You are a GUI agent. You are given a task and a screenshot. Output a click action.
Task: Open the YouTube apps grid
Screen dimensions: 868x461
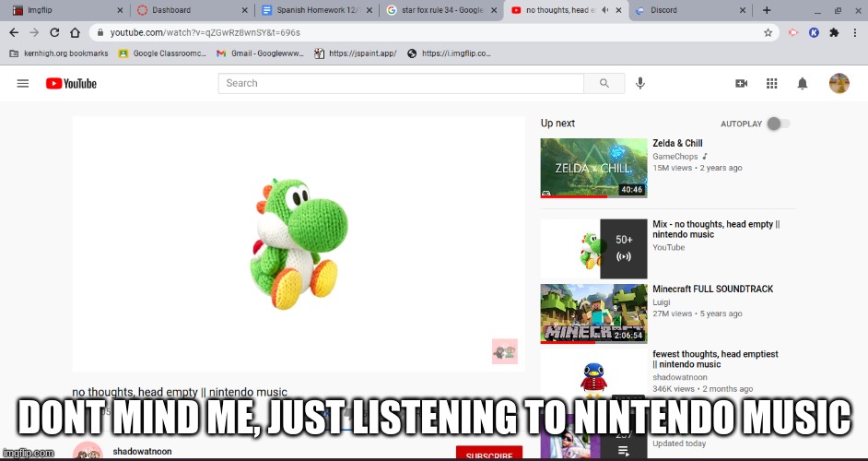pyautogui.click(x=771, y=83)
